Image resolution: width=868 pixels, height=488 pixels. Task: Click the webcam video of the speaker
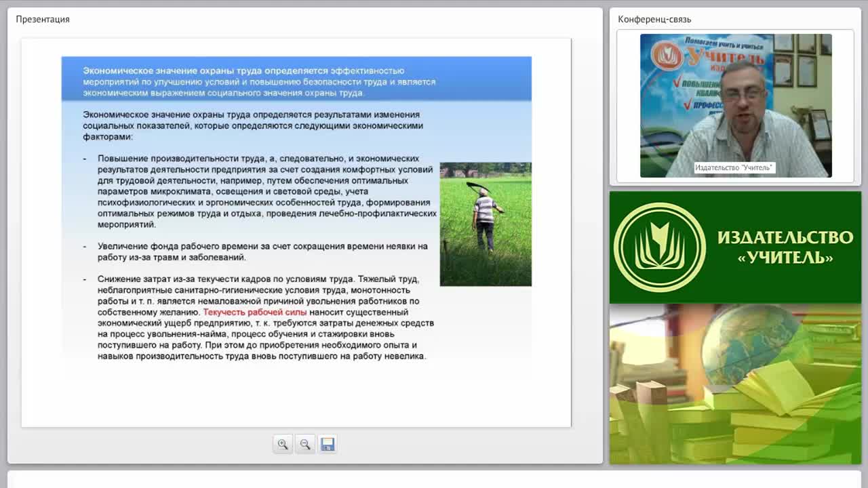coord(736,106)
